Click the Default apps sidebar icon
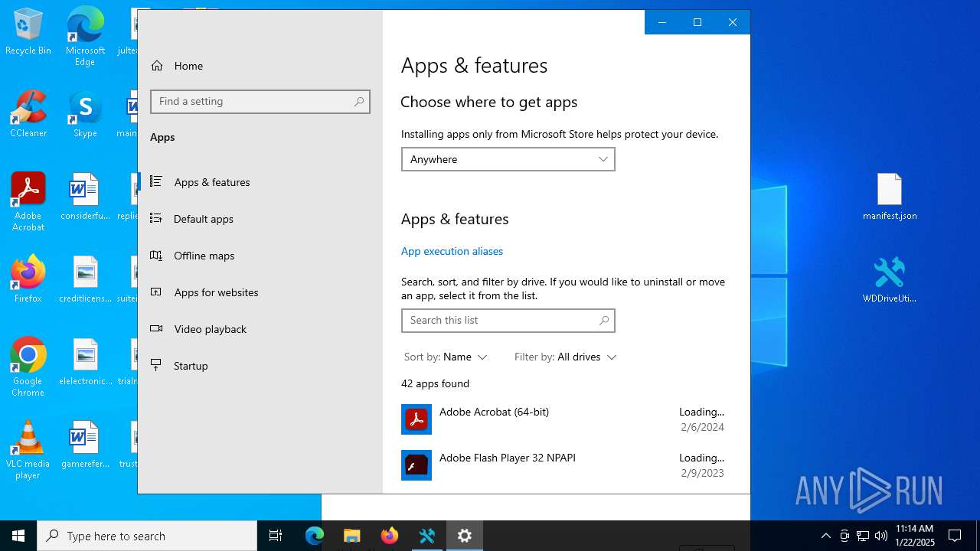Screen dimensions: 980x551 tap(156, 218)
